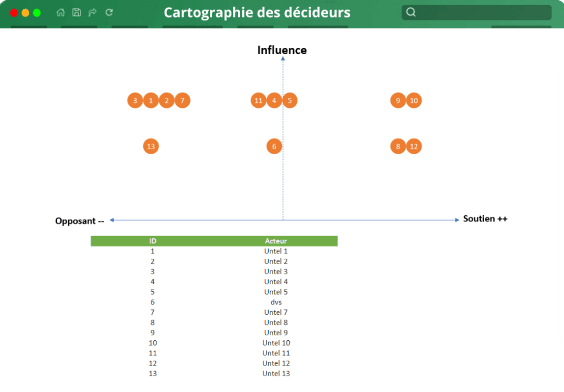The width and height of the screenshot is (564, 392).
Task: Select orange bubble numbered 9
Action: [x=398, y=101]
